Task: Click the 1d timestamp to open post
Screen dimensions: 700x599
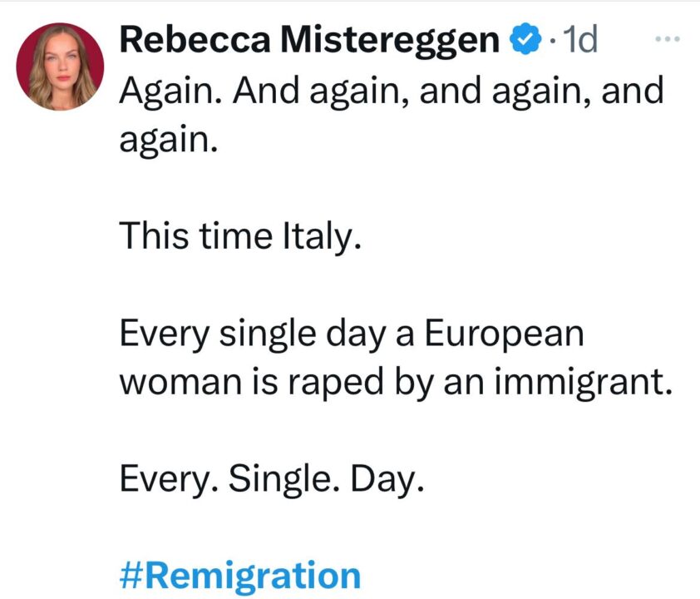Action: [579, 40]
